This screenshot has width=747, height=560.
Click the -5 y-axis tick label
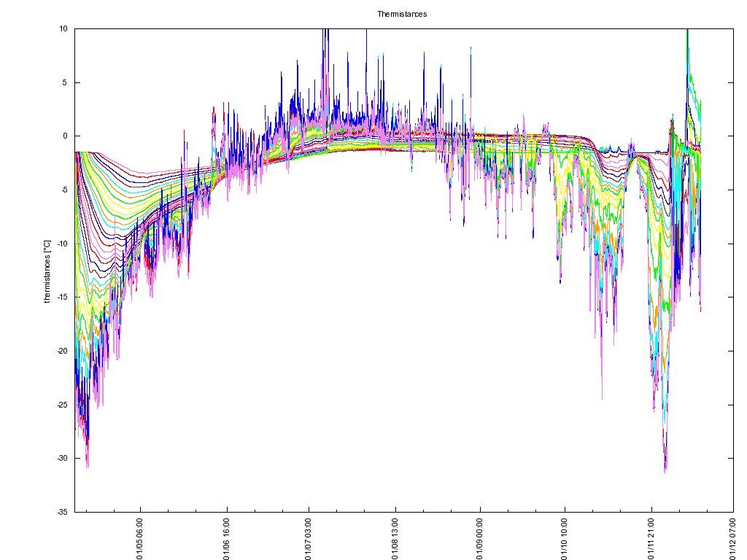[x=63, y=190]
